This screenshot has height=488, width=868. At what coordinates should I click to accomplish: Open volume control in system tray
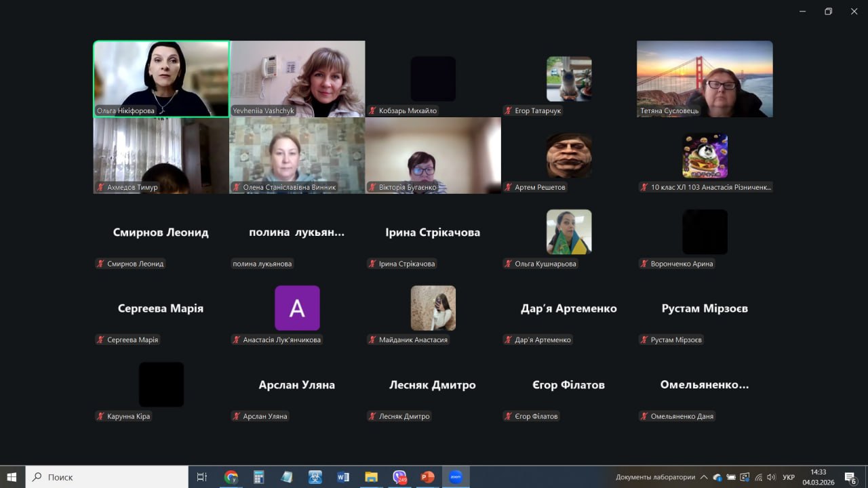(x=771, y=477)
